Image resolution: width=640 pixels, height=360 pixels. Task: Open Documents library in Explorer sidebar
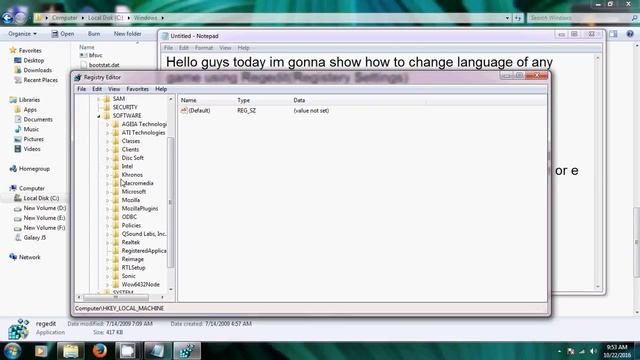(x=38, y=120)
